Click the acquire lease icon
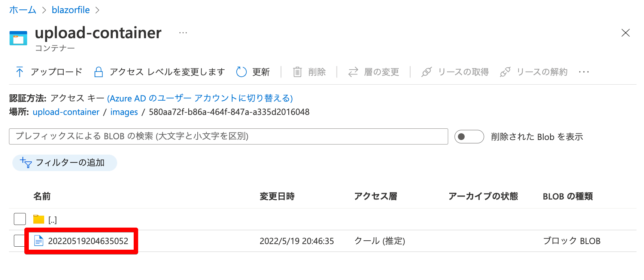Viewport: 644px width, 280px height. coord(426,72)
